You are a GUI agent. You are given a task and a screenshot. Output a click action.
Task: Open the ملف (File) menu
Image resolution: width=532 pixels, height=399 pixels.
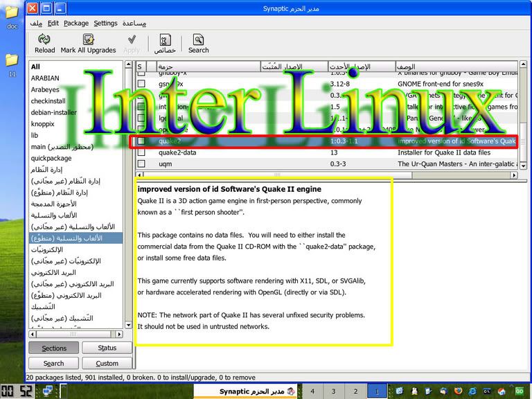click(x=36, y=23)
